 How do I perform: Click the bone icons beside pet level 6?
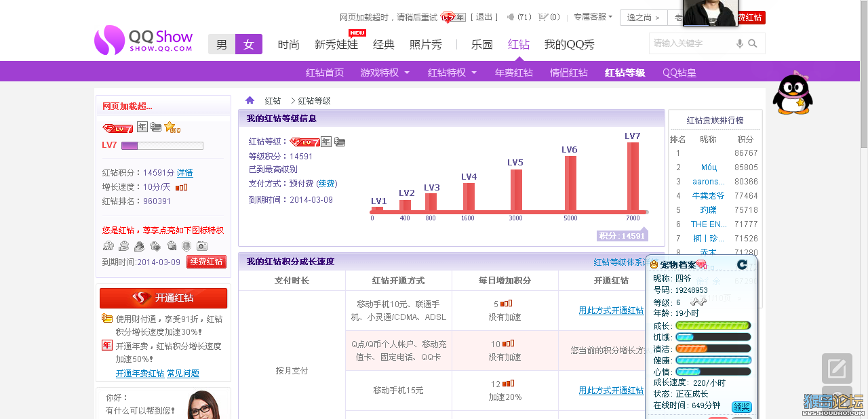pos(698,302)
